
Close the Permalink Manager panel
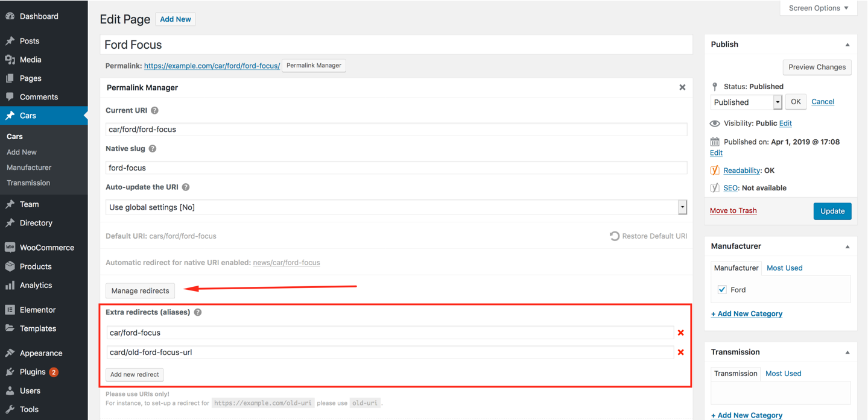(x=682, y=87)
